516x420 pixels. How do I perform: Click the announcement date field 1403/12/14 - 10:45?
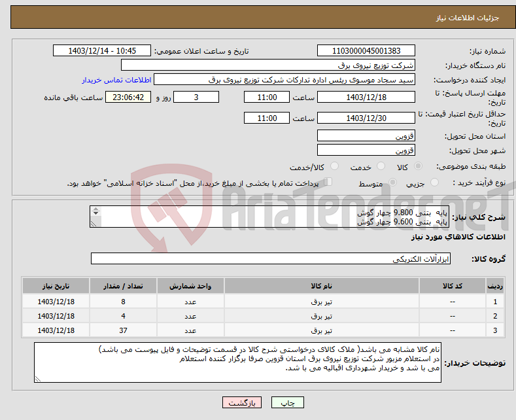101,50
